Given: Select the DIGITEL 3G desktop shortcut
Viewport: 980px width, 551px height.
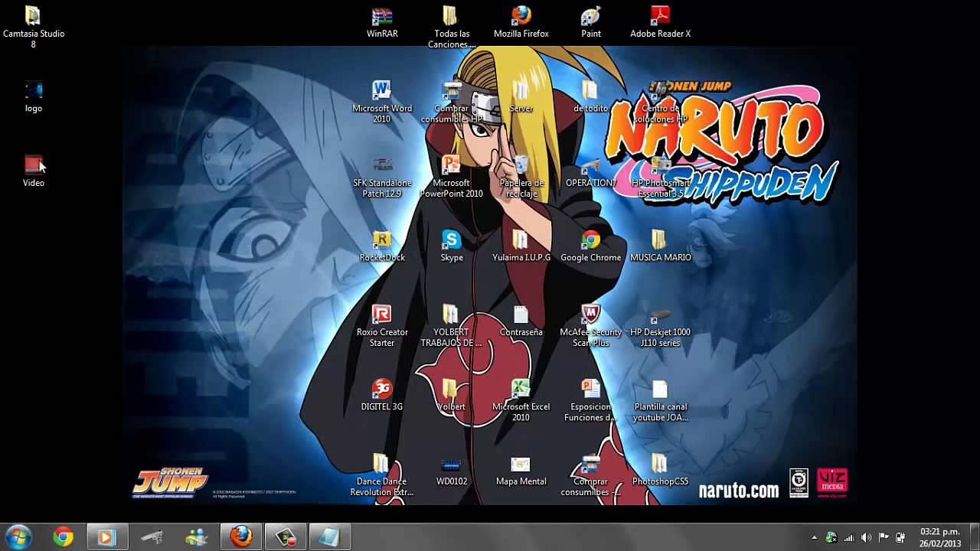Looking at the screenshot, I should tap(382, 395).
